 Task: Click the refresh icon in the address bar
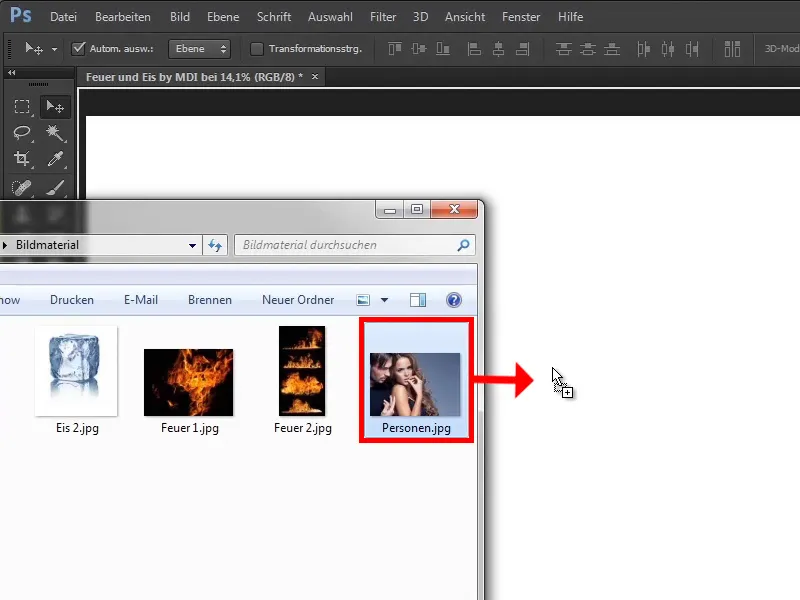click(x=214, y=244)
